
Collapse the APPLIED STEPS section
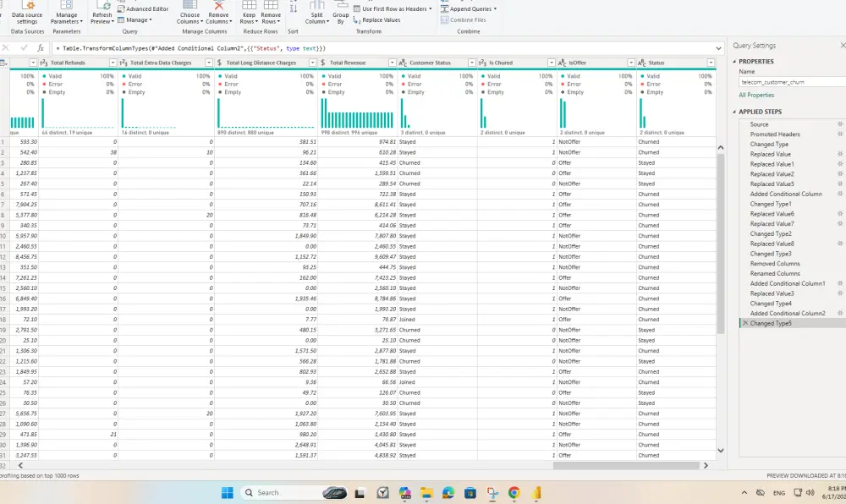(x=734, y=112)
